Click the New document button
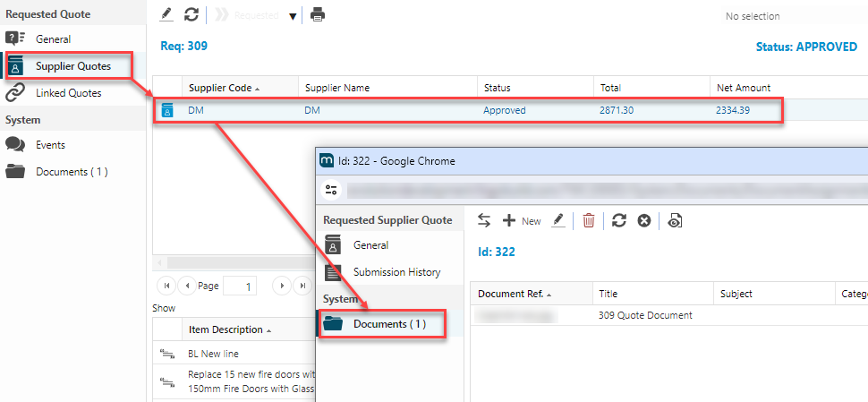The width and height of the screenshot is (868, 402). 522,220
